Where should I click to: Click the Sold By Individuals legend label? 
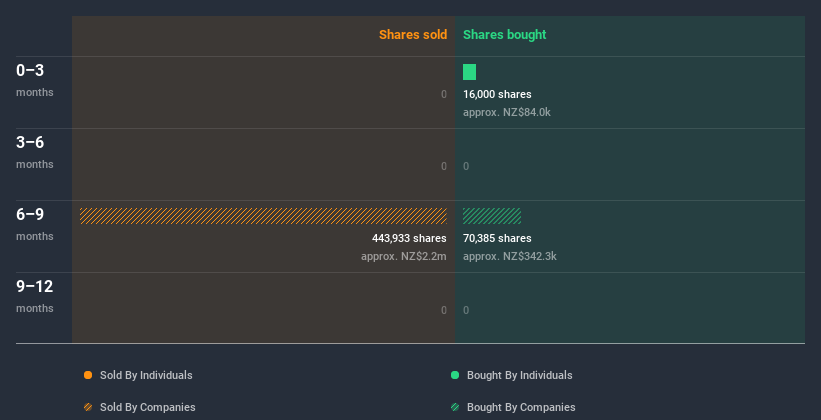click(x=146, y=375)
